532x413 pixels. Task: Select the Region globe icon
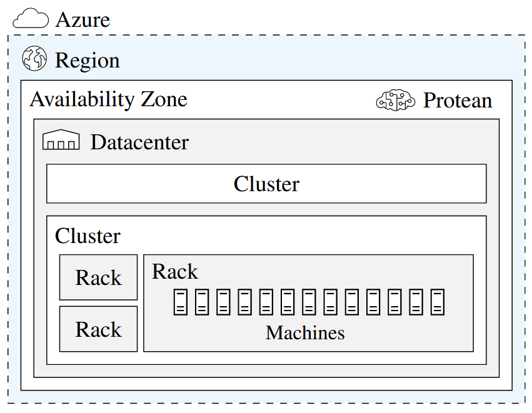click(34, 59)
